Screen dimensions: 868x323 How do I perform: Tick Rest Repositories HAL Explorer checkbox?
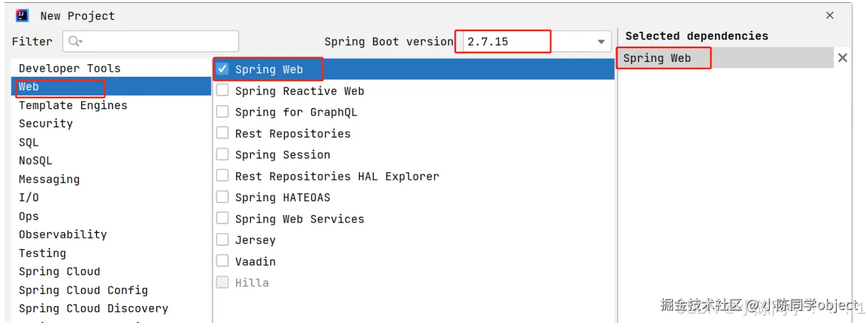222,175
